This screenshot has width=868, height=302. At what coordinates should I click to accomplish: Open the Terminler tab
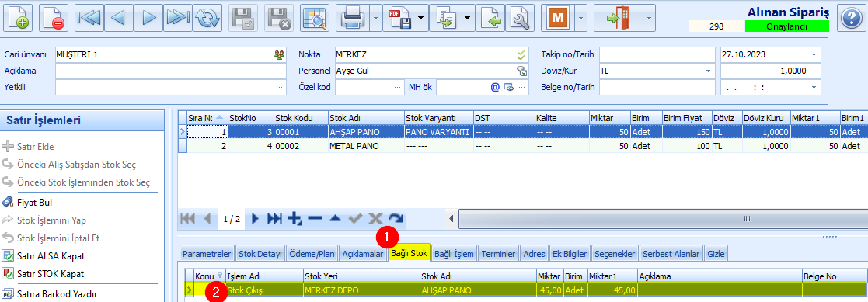(499, 254)
